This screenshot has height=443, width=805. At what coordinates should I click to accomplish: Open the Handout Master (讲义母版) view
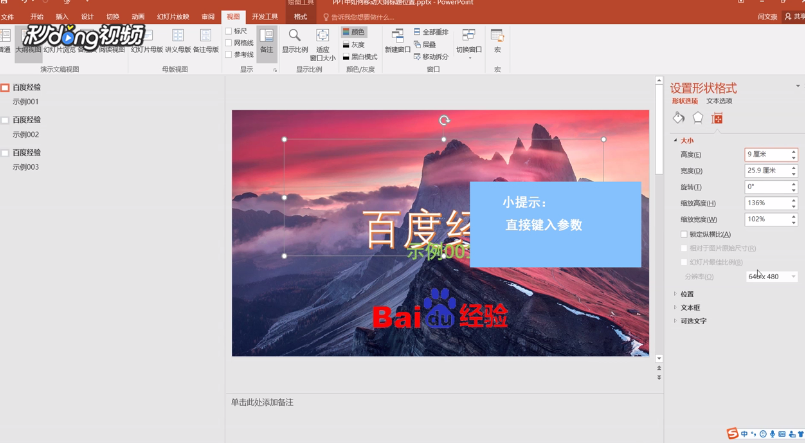178,41
